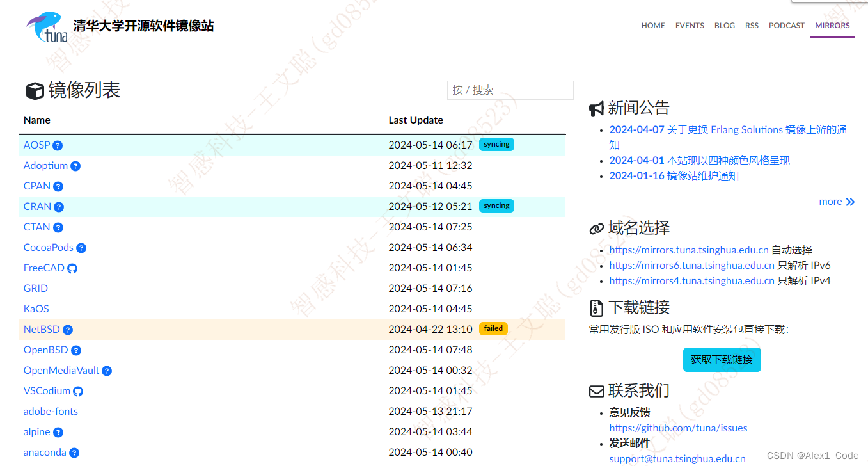The width and height of the screenshot is (868, 466).
Task: Open the adobe-fonts mirror link
Action: click(51, 412)
